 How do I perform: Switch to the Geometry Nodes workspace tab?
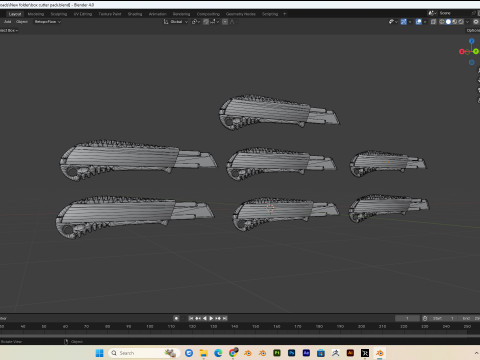click(241, 14)
